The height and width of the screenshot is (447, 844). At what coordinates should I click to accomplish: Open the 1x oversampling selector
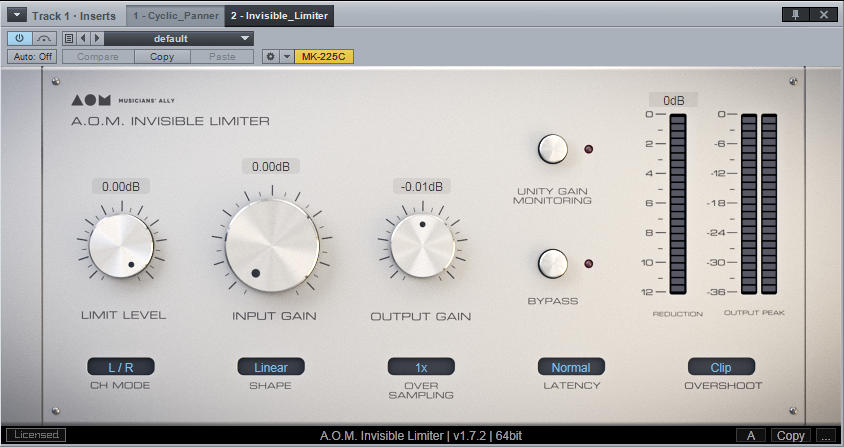click(x=421, y=367)
